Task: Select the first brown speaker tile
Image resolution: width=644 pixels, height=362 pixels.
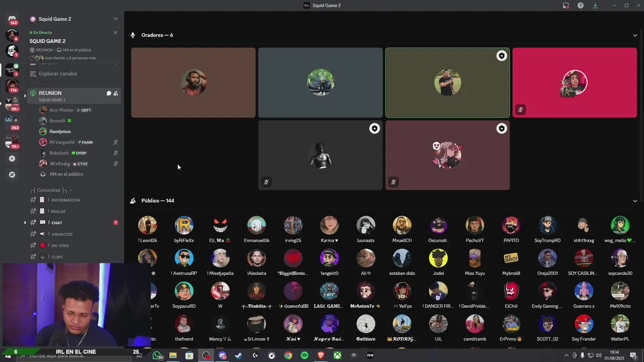Action: tap(193, 82)
